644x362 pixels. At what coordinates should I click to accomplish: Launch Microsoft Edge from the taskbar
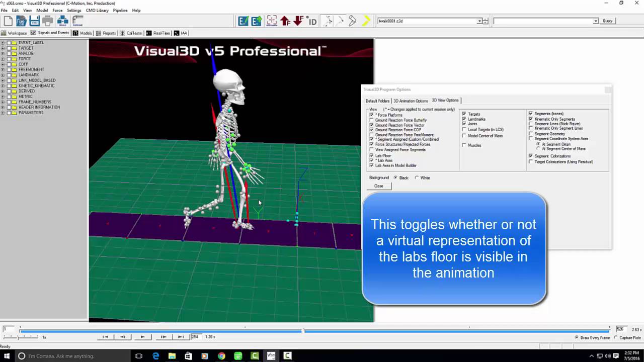[156, 356]
